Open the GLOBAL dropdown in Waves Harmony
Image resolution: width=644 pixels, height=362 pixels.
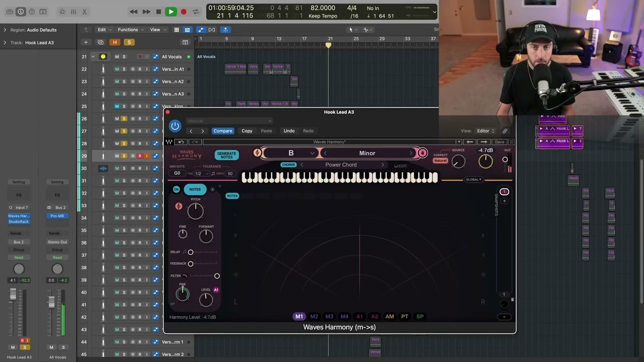point(473,179)
